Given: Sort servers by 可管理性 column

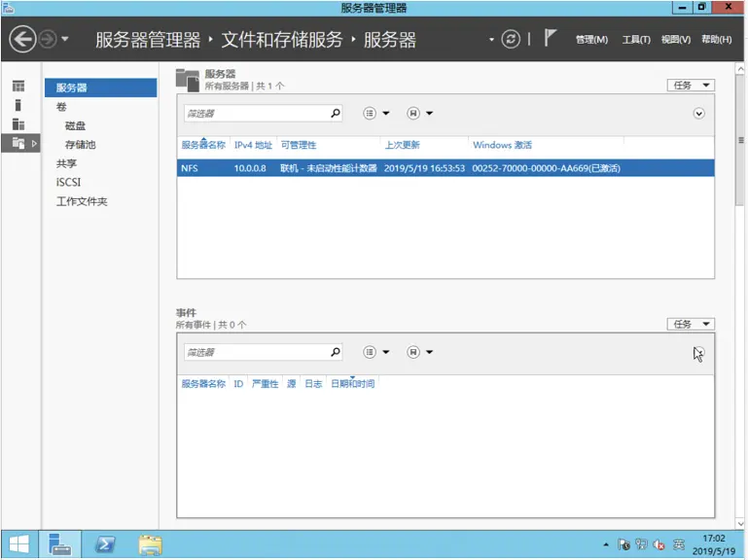Looking at the screenshot, I should click(x=299, y=145).
